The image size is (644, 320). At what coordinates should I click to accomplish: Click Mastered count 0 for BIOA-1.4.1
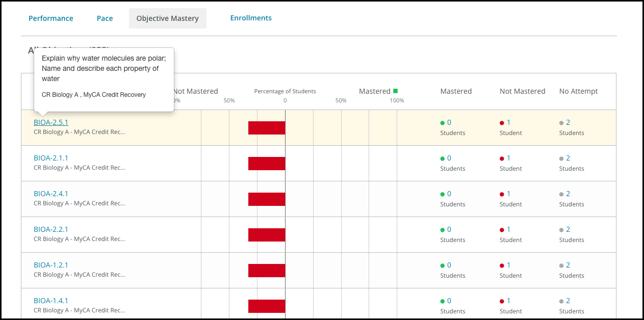point(449,301)
